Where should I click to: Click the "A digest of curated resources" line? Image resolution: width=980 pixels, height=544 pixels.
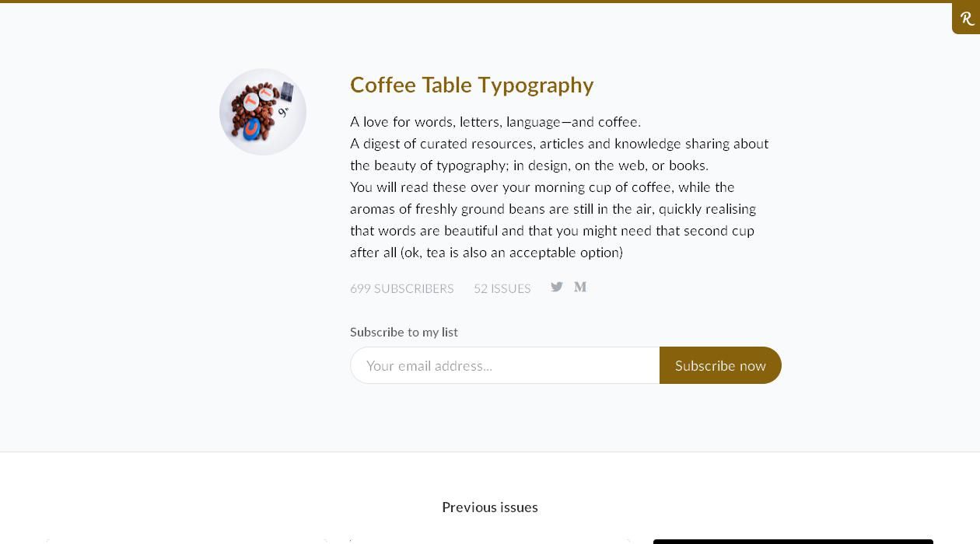[558, 144]
